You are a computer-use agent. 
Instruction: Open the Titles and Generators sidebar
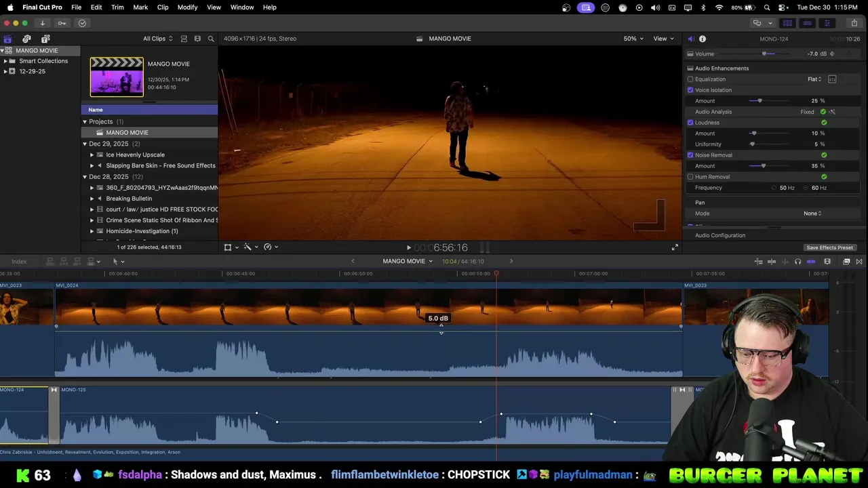[x=45, y=39]
